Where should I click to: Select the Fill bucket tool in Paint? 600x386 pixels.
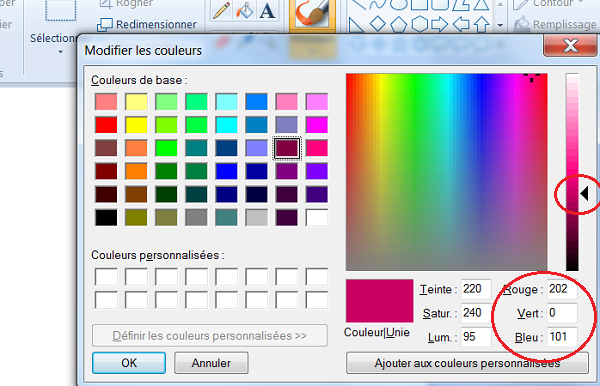245,11
